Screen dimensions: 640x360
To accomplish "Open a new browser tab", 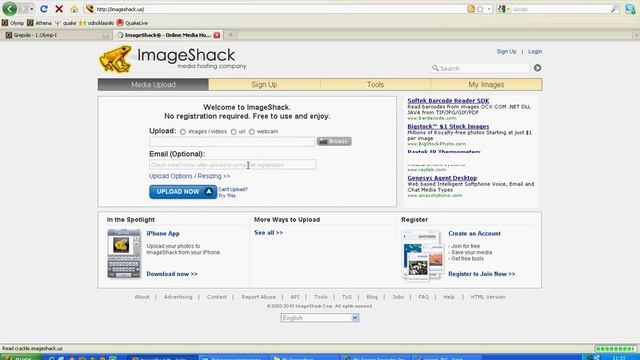I will tap(230, 36).
